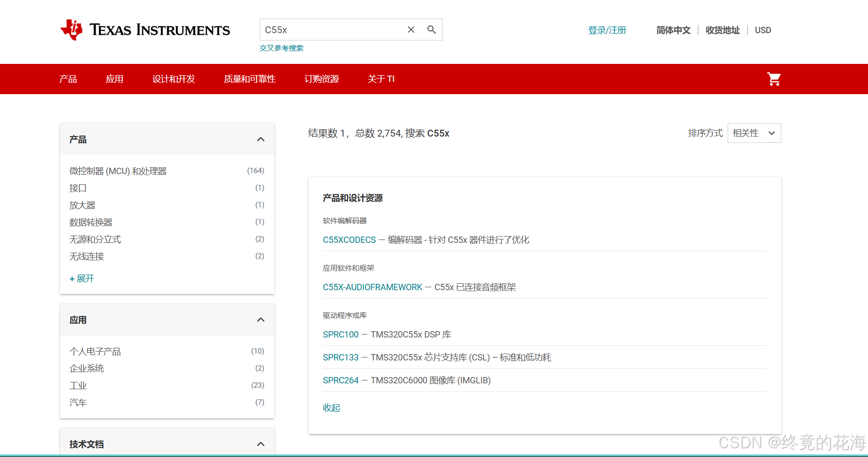The image size is (868, 457).
Task: Click 产品和设计资源 heading
Action: click(x=353, y=198)
